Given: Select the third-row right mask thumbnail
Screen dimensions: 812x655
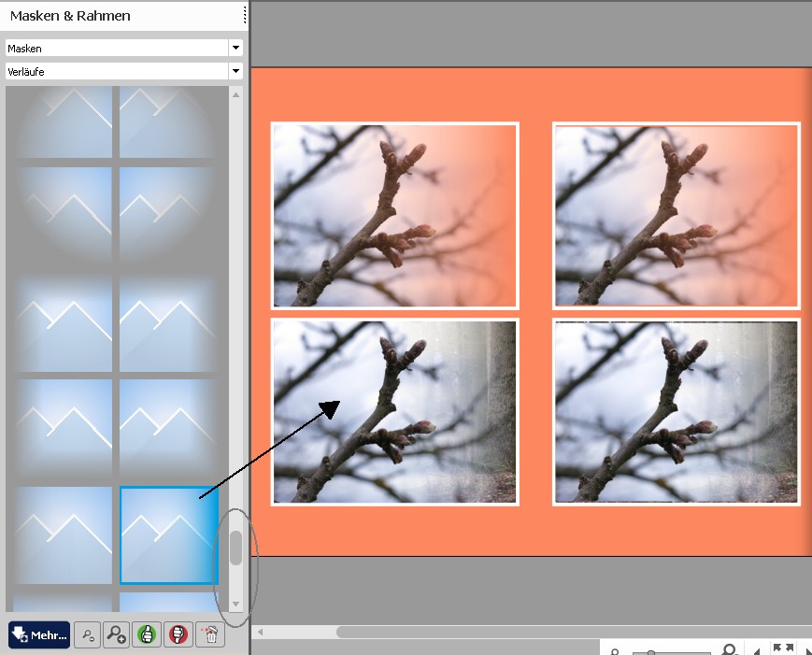Looking at the screenshot, I should point(169,323).
